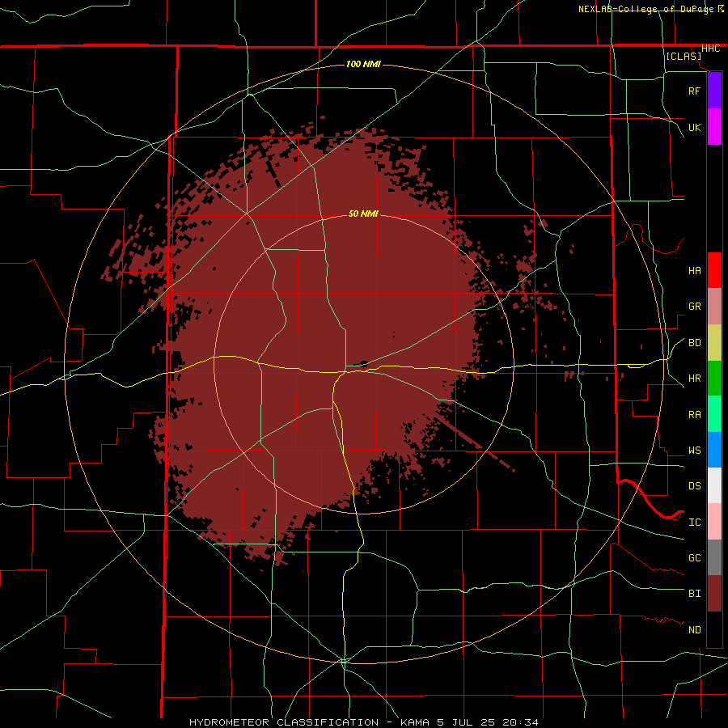Viewport: 728px width, 728px height.
Task: Select the BD yellow legend swatch
Action: pyautogui.click(x=714, y=343)
